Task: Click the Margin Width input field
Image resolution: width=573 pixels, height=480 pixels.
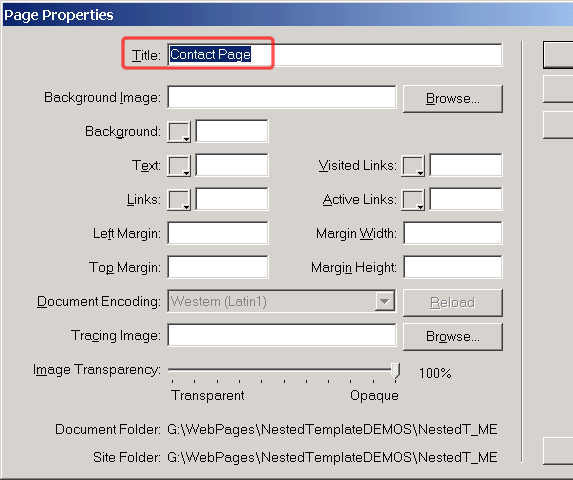Action: click(453, 233)
